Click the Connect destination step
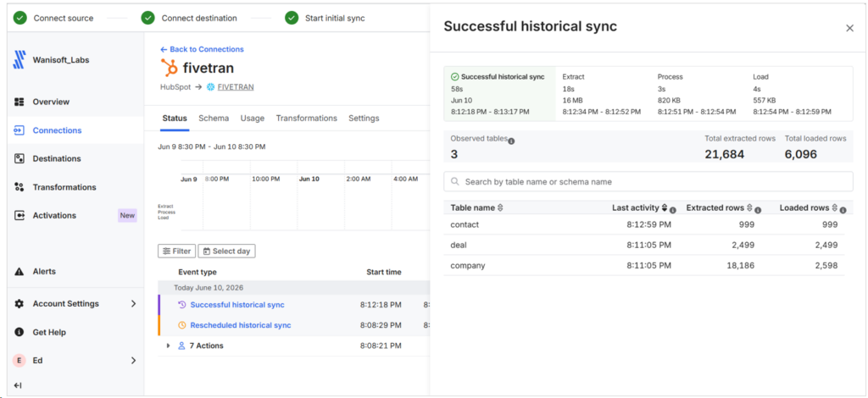 click(189, 19)
